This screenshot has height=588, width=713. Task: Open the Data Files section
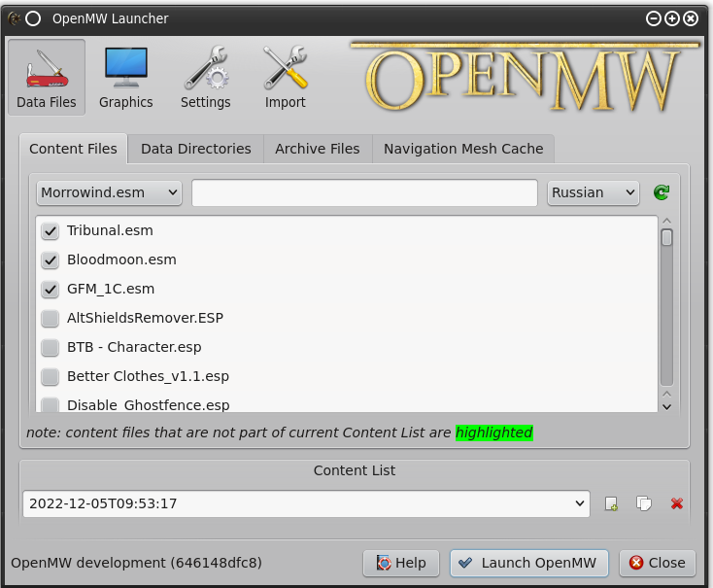click(x=47, y=78)
